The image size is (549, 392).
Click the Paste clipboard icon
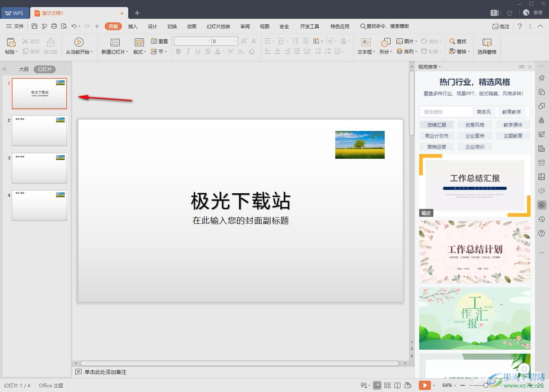coord(11,42)
